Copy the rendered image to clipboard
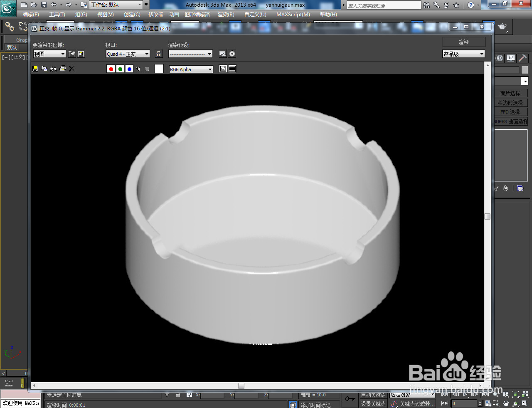Image resolution: width=532 pixels, height=408 pixels. click(44, 69)
